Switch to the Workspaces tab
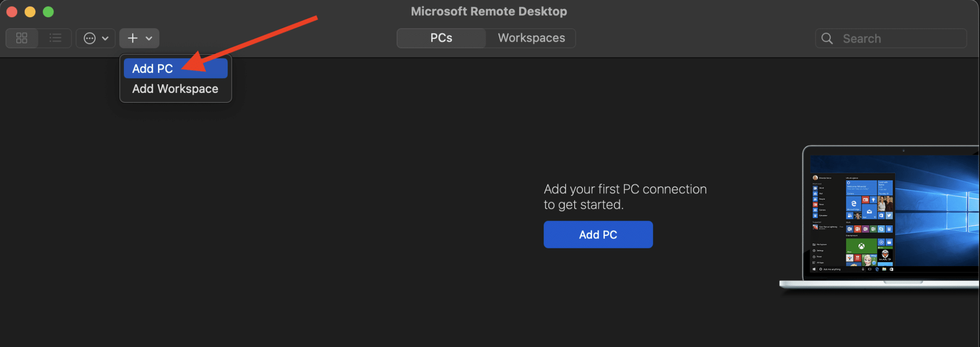Image resolution: width=980 pixels, height=347 pixels. [x=531, y=38]
